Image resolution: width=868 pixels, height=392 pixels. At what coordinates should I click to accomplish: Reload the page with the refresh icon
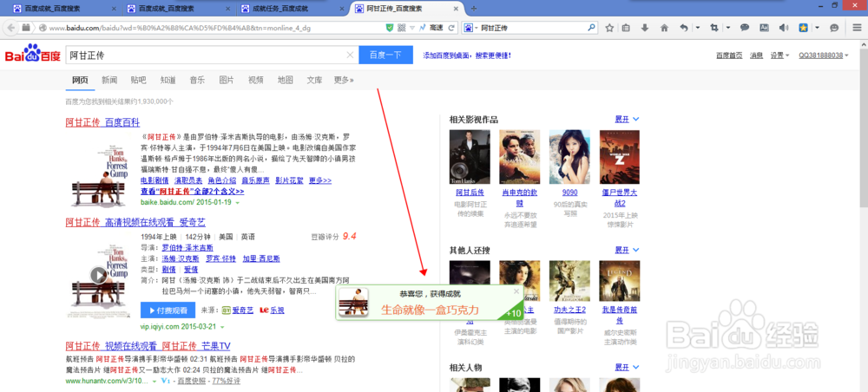[x=451, y=28]
